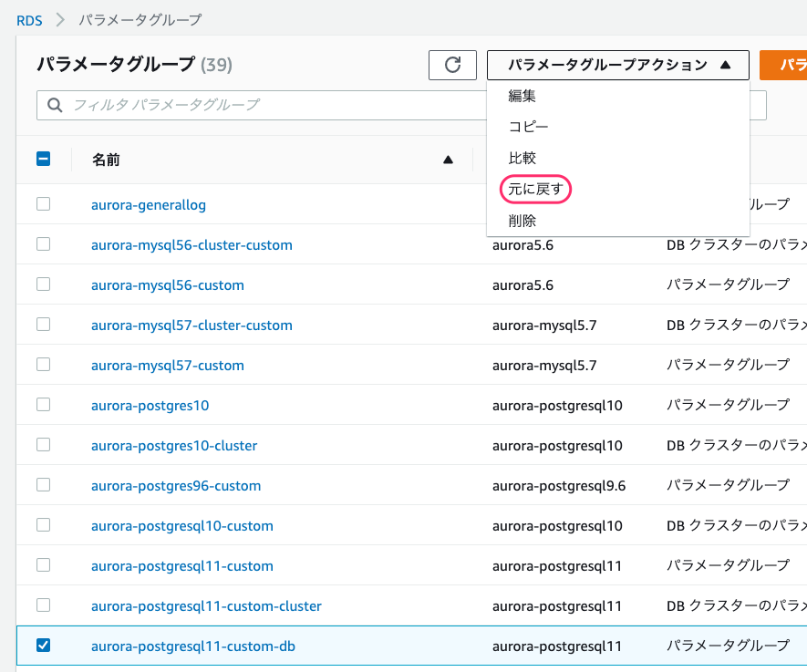Click the refresh icon button
Image resolution: width=807 pixels, height=672 pixels.
pyautogui.click(x=452, y=65)
